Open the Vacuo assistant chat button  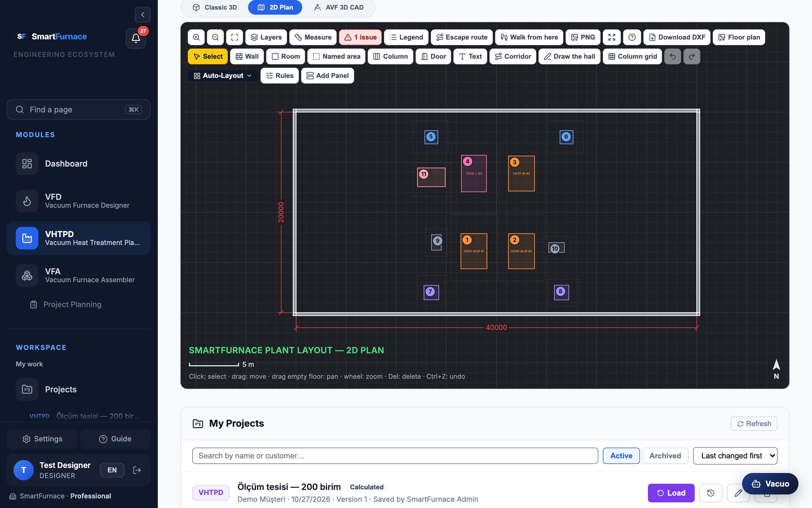770,484
